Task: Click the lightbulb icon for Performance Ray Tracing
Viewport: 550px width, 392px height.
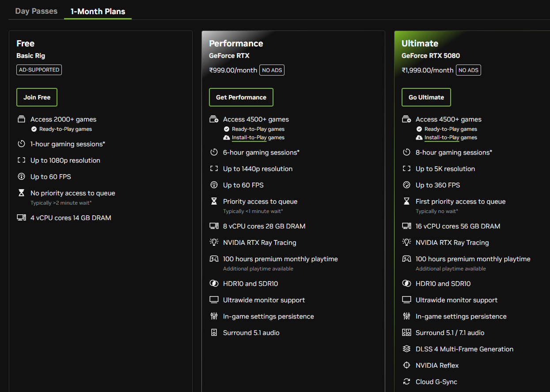Action: pos(214,242)
